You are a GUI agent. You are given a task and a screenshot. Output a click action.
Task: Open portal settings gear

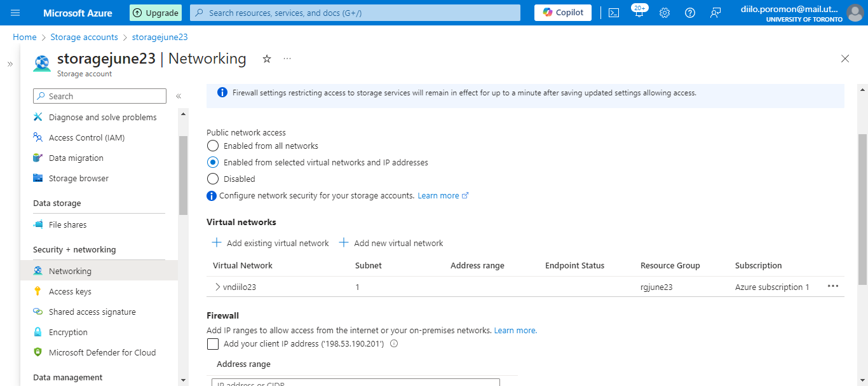[665, 13]
